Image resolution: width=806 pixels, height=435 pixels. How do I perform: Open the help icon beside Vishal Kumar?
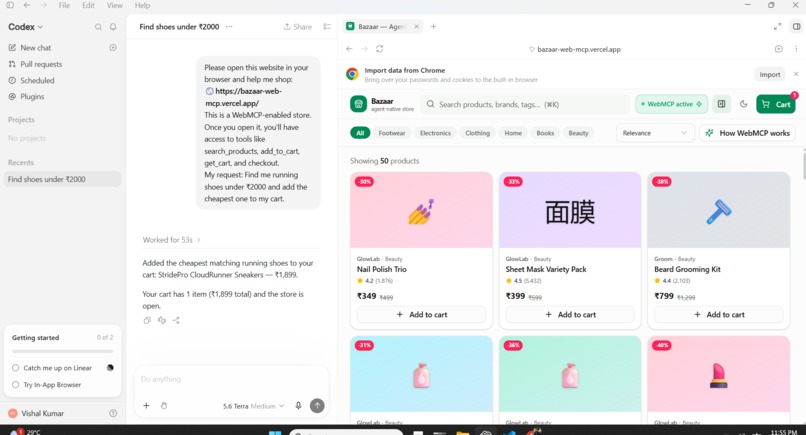pos(113,413)
